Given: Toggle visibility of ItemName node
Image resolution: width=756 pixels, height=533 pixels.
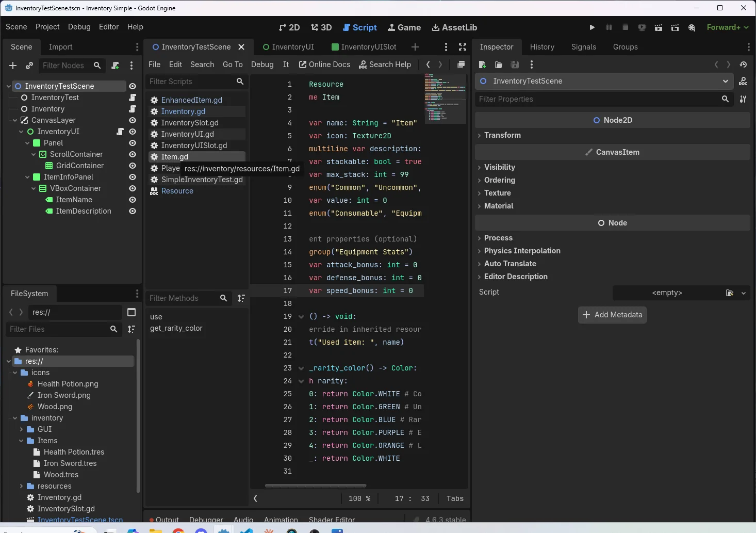Looking at the screenshot, I should point(133,200).
